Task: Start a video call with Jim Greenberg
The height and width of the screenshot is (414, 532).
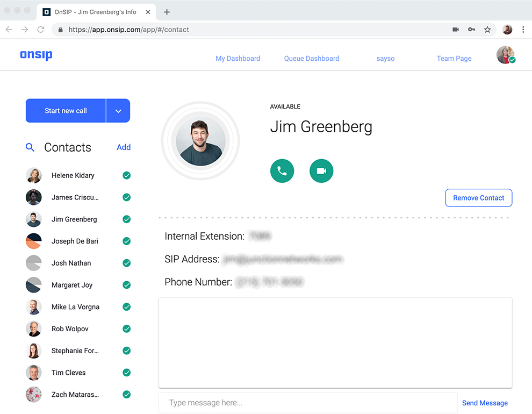Action: click(x=321, y=170)
